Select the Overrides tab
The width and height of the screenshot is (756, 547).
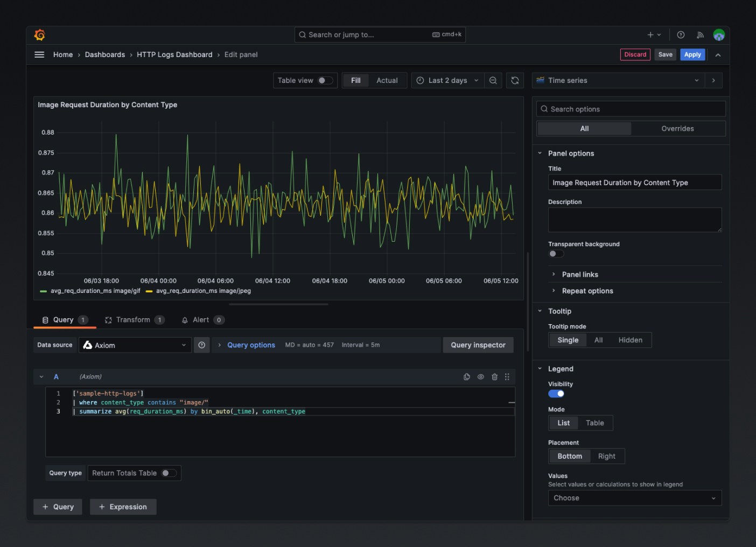677,129
